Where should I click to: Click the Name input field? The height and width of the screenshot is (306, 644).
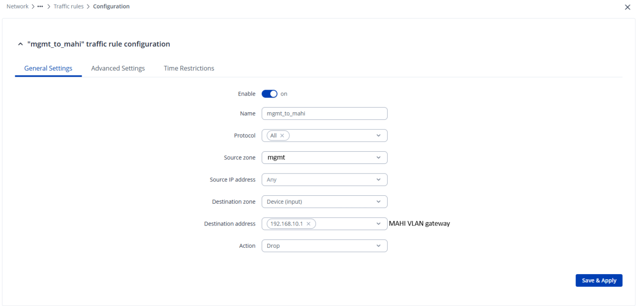tap(324, 114)
